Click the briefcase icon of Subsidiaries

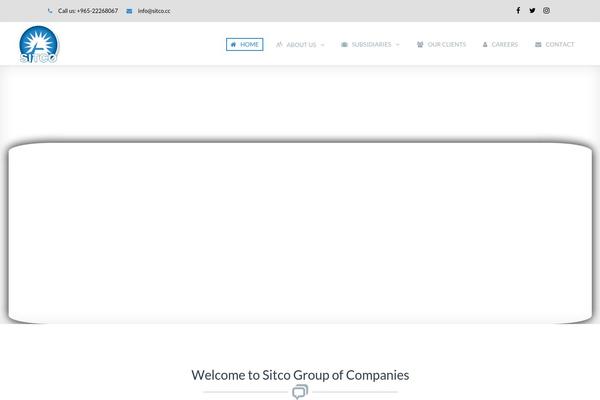(344, 44)
